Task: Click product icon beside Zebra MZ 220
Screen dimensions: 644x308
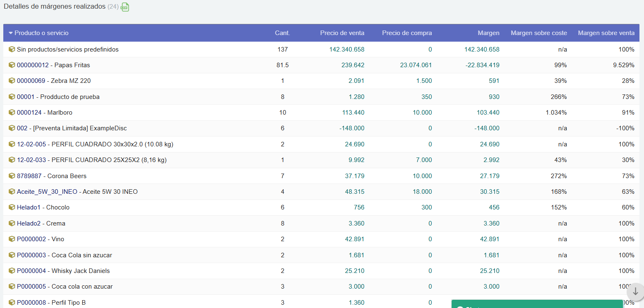Action: tap(12, 81)
